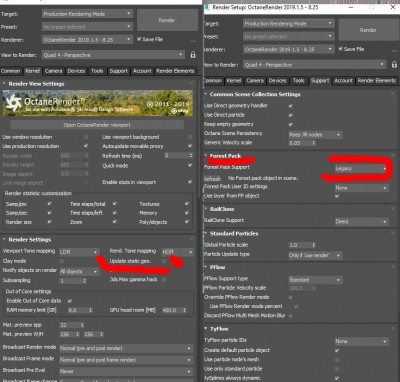Click the lock icon in right Render Setup window
The image size is (400, 382).
tap(394, 65)
